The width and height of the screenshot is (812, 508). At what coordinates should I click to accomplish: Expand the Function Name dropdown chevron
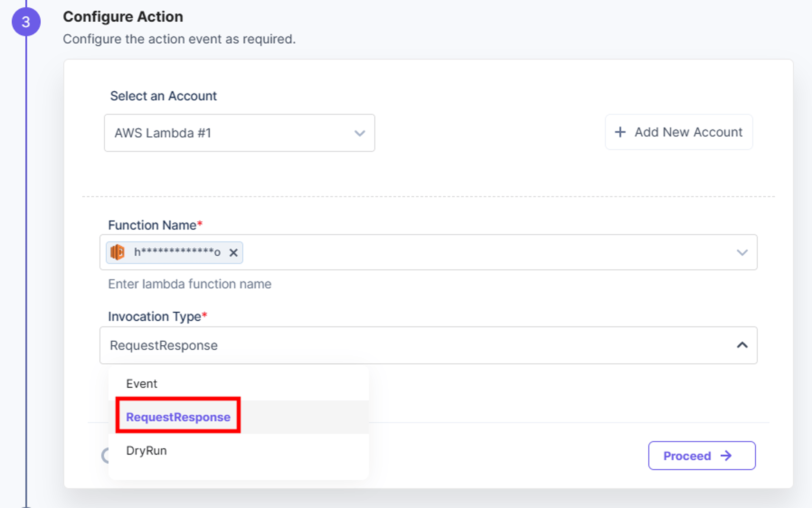tap(742, 252)
